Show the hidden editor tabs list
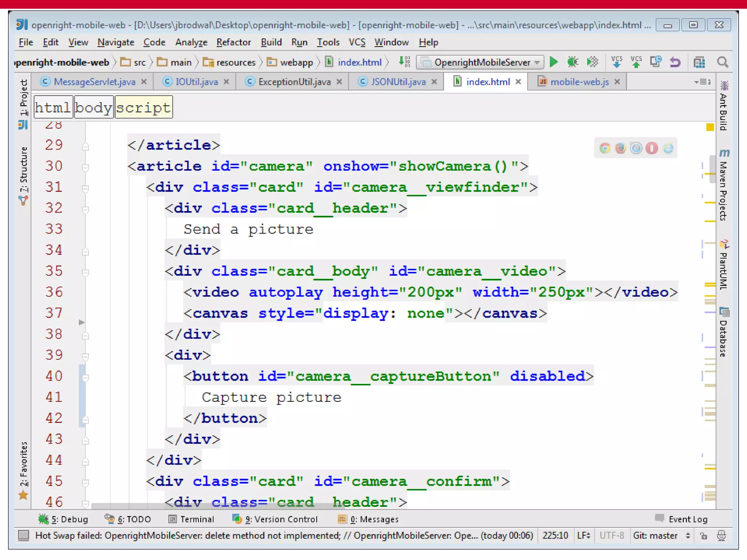Viewport: 747px width, 560px height. pos(703,82)
